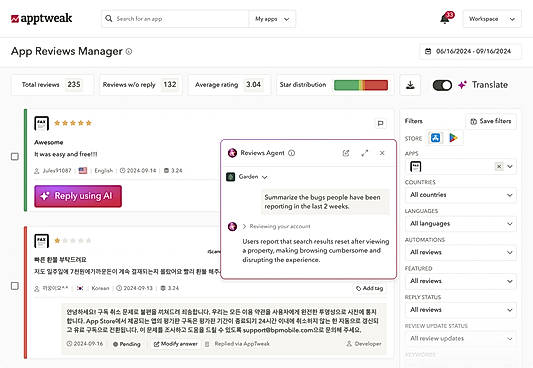Expand the Apps filter dropdown arrow
This screenshot has width=533, height=368.
click(x=510, y=167)
